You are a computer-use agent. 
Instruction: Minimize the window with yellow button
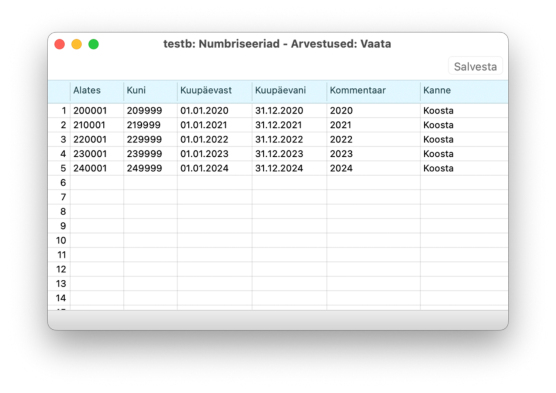click(x=77, y=44)
